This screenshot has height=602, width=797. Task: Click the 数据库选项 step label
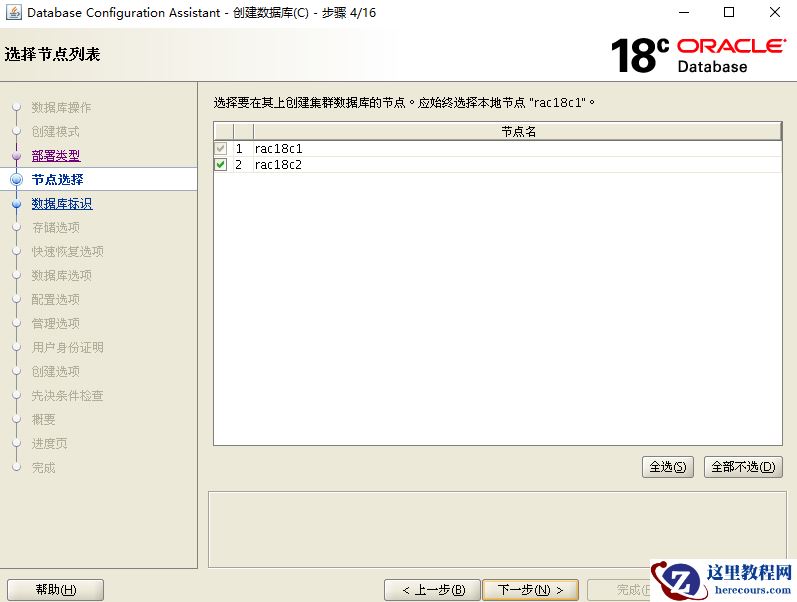click(62, 275)
